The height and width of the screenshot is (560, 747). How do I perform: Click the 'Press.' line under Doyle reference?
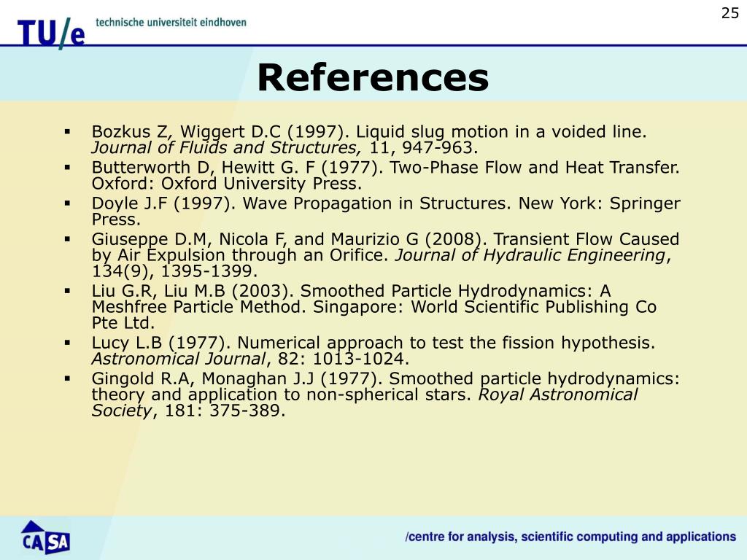click(x=116, y=219)
